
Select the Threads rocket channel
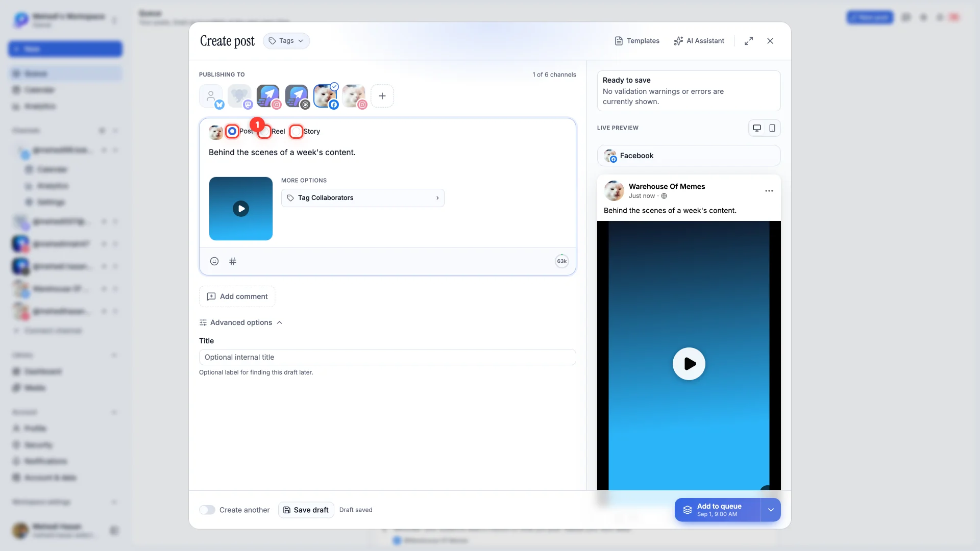pos(297,96)
